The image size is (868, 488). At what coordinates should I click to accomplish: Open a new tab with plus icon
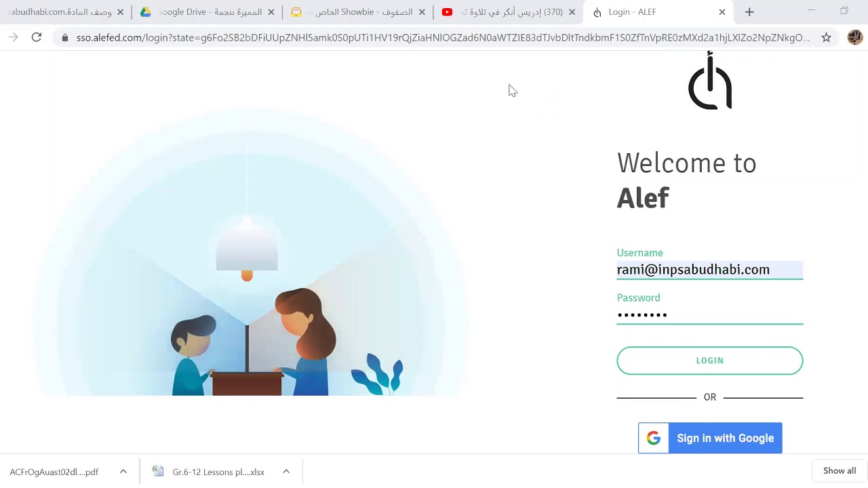749,12
